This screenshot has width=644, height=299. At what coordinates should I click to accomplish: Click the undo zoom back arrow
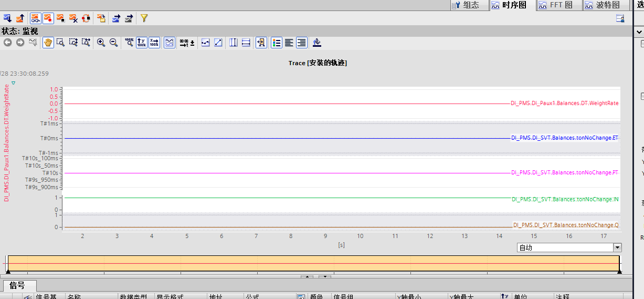[7, 43]
